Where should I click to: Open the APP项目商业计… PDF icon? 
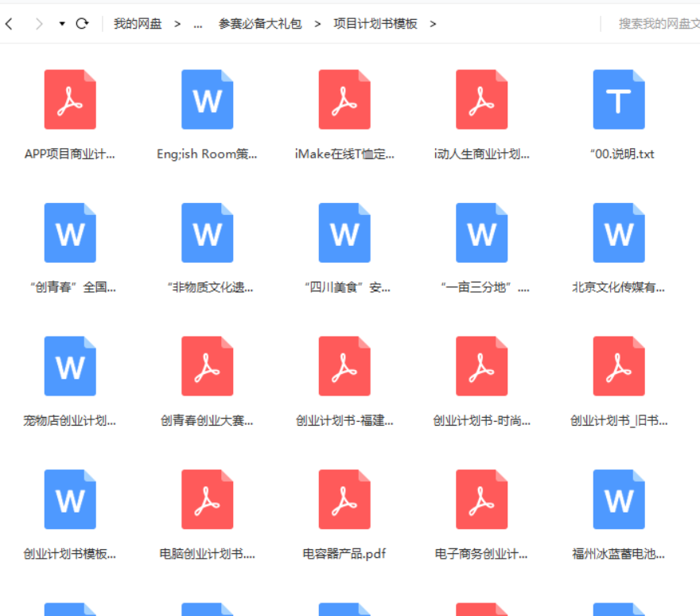[x=70, y=99]
